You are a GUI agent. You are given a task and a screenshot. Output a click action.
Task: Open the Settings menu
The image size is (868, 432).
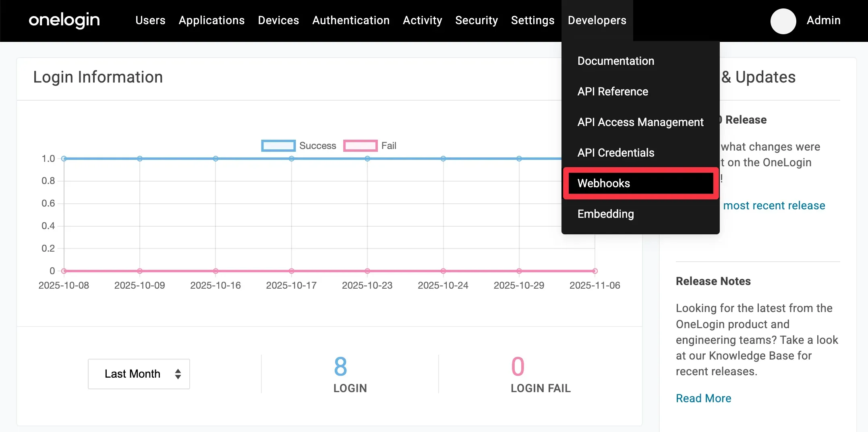pos(532,20)
